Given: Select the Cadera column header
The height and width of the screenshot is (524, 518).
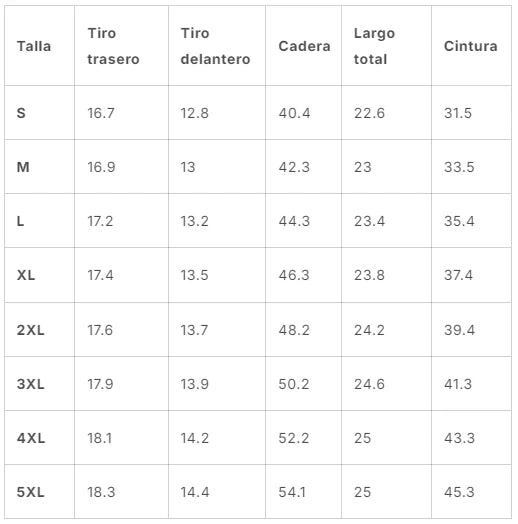Looking at the screenshot, I should tap(304, 46).
